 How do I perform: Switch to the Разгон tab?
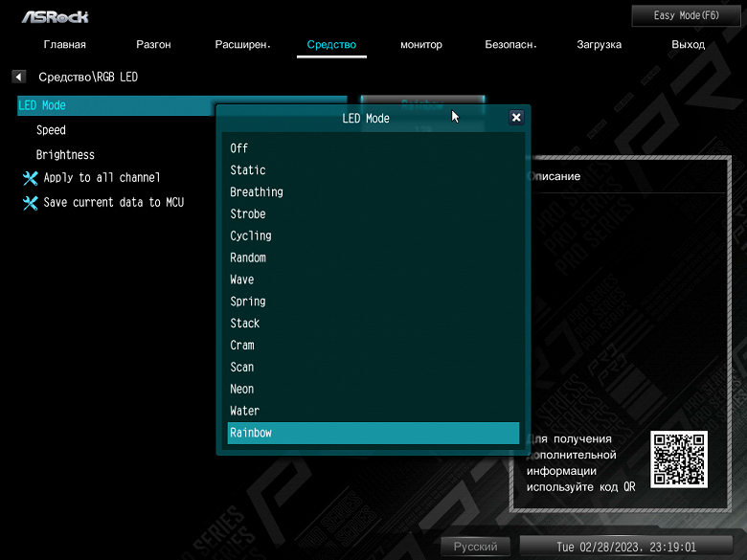point(153,44)
